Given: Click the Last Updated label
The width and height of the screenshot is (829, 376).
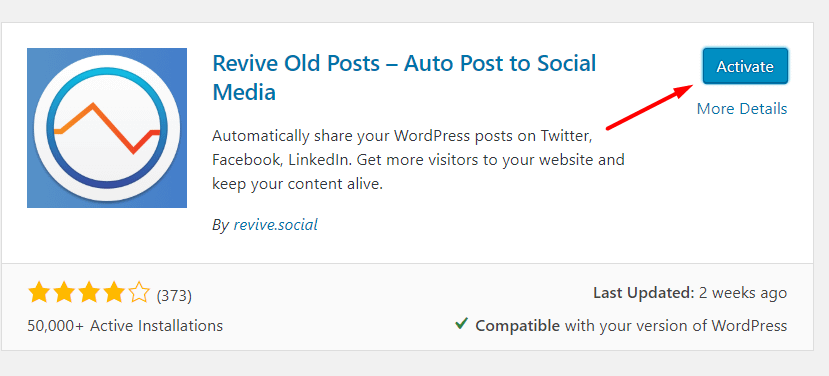Looking at the screenshot, I should 643,292.
